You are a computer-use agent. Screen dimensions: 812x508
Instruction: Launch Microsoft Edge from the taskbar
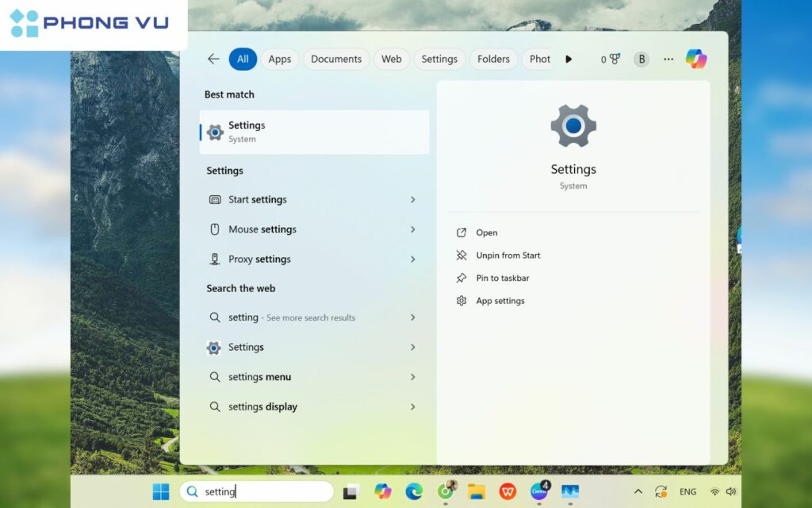[x=412, y=491]
